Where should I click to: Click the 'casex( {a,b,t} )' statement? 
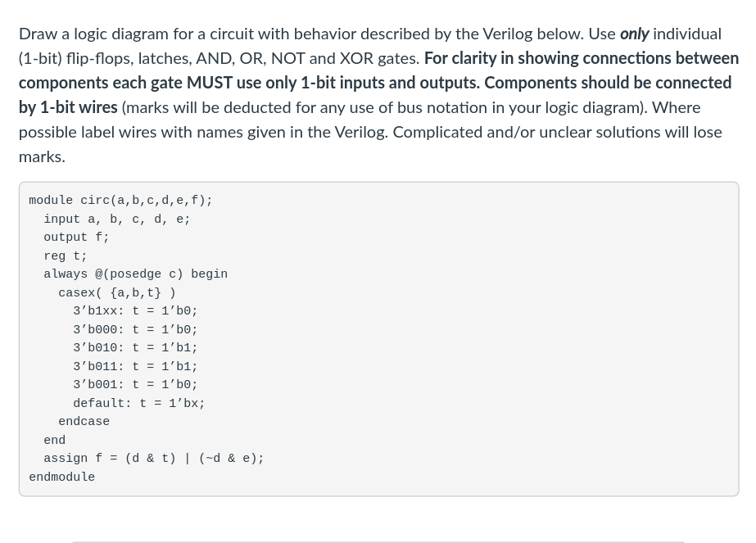pyautogui.click(x=116, y=293)
